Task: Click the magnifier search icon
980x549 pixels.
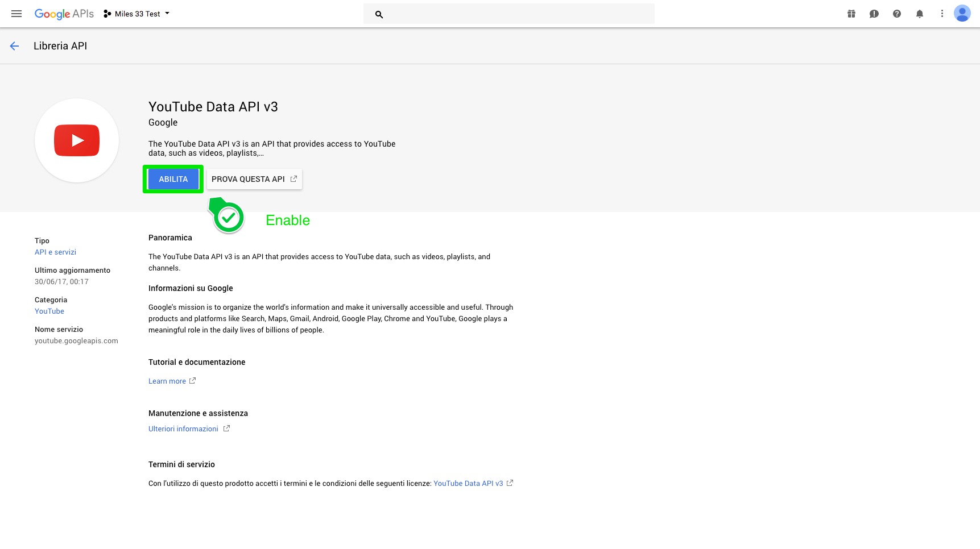Action: click(x=379, y=14)
